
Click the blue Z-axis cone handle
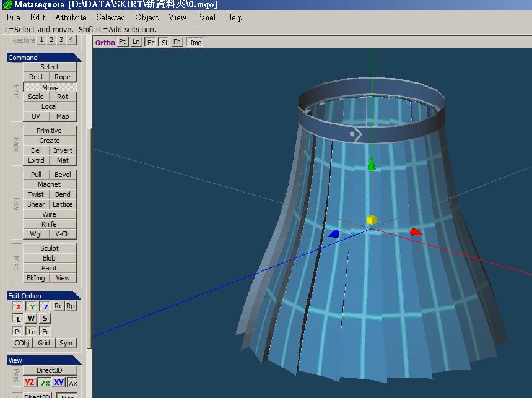[x=334, y=233]
